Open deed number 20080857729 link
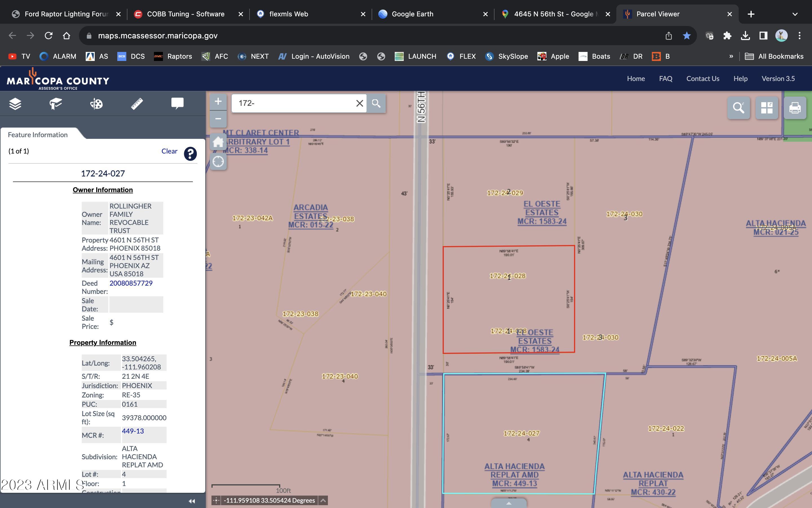The image size is (812, 508). pyautogui.click(x=131, y=283)
